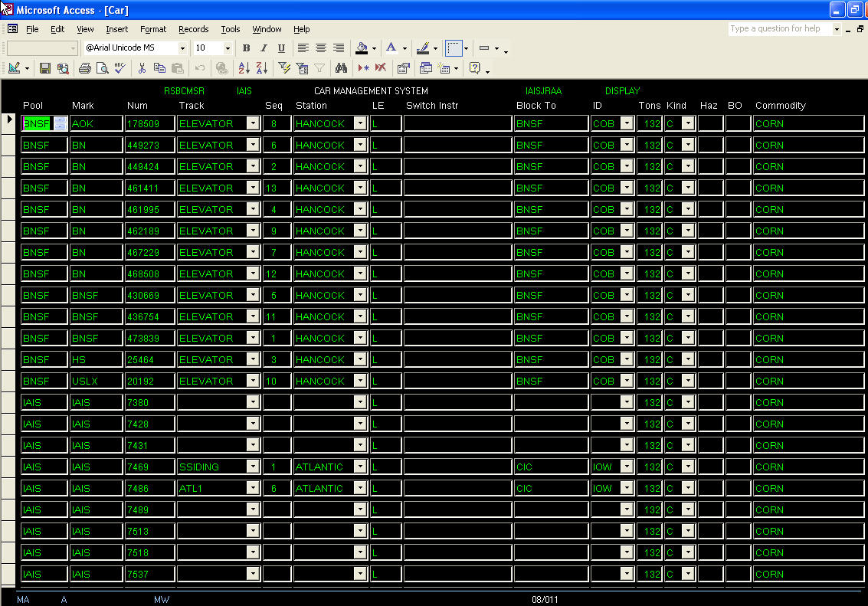Toggle Italic formatting
The width and height of the screenshot is (868, 606).
(x=264, y=48)
